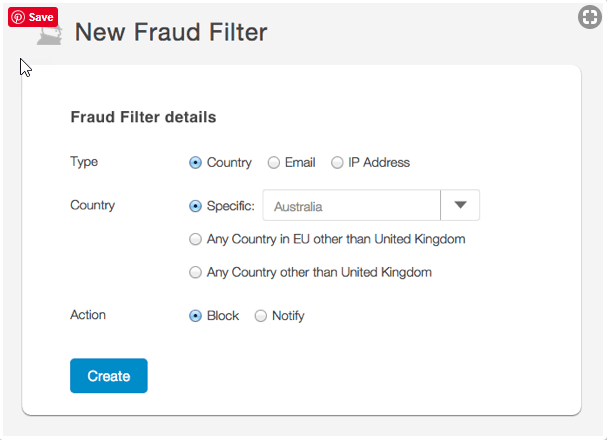The height and width of the screenshot is (440, 607).
Task: Click the Type field label
Action: [84, 162]
